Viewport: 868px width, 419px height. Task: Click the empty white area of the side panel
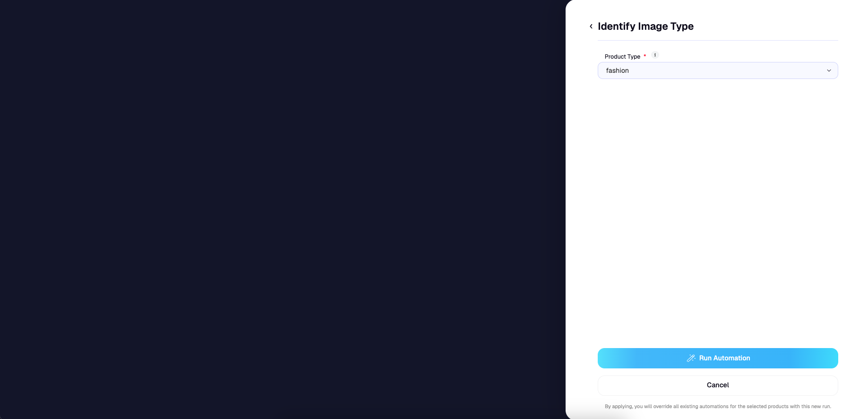pos(718,213)
